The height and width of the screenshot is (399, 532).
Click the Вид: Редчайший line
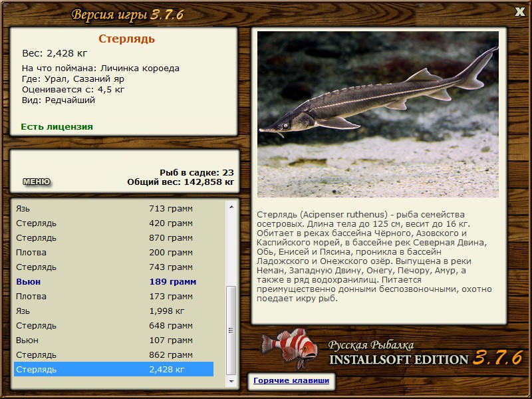tap(59, 100)
